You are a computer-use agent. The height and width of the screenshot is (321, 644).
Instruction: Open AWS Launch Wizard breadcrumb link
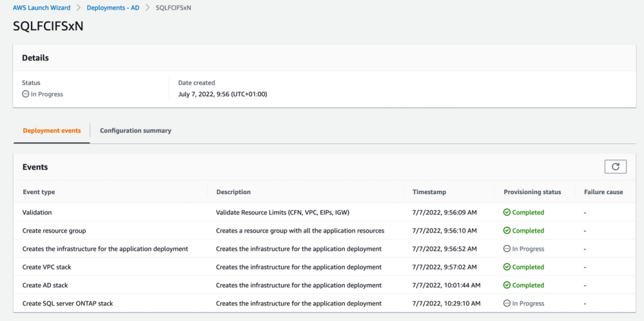pyautogui.click(x=42, y=8)
